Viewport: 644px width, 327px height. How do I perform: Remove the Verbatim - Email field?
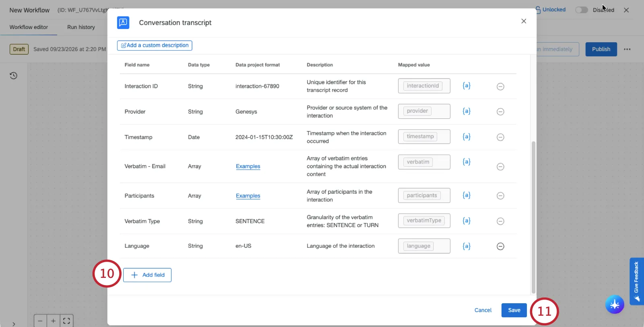[500, 167]
